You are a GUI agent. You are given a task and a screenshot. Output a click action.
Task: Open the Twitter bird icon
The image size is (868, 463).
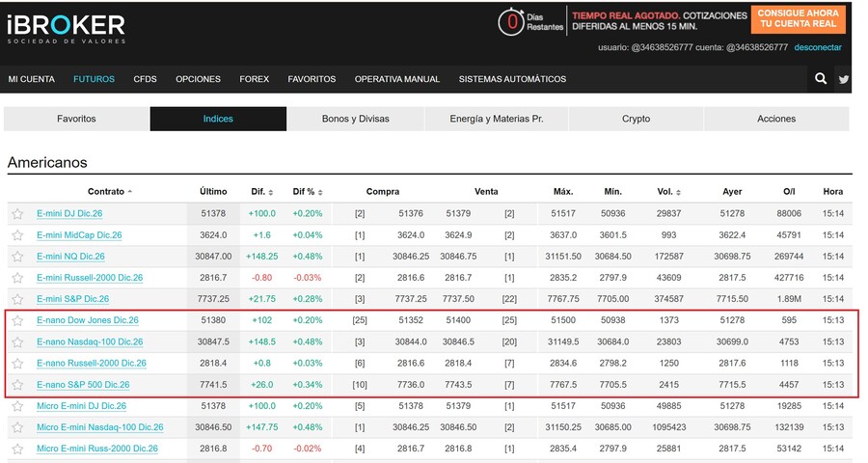pyautogui.click(x=843, y=79)
